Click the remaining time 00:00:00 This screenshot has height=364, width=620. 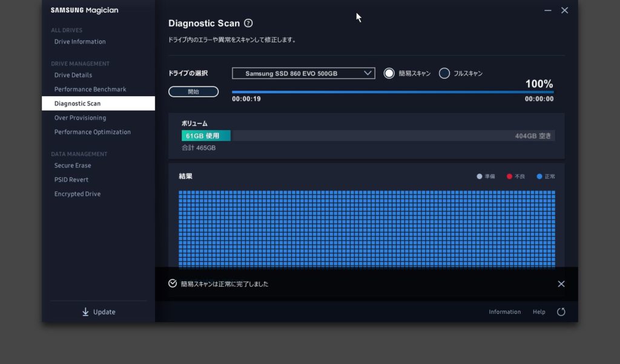[x=539, y=99]
